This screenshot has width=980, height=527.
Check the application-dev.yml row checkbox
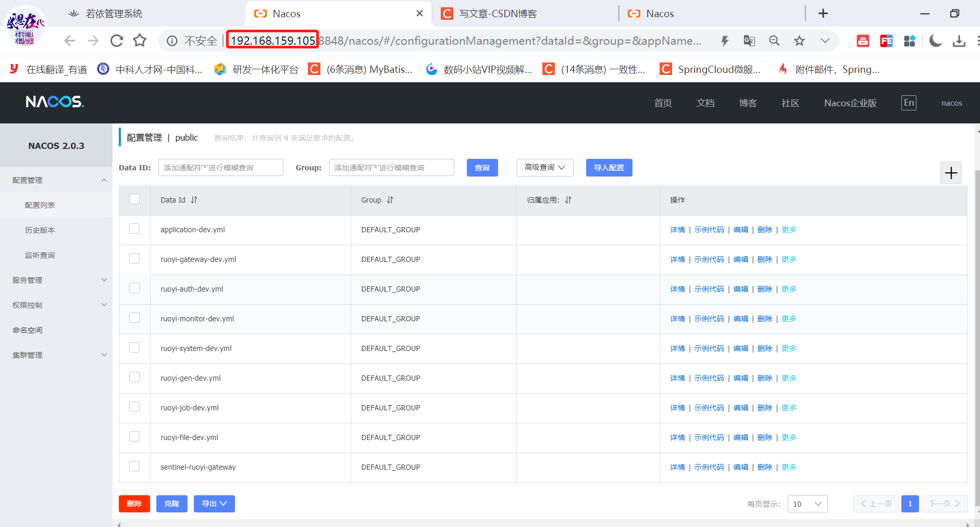(134, 229)
